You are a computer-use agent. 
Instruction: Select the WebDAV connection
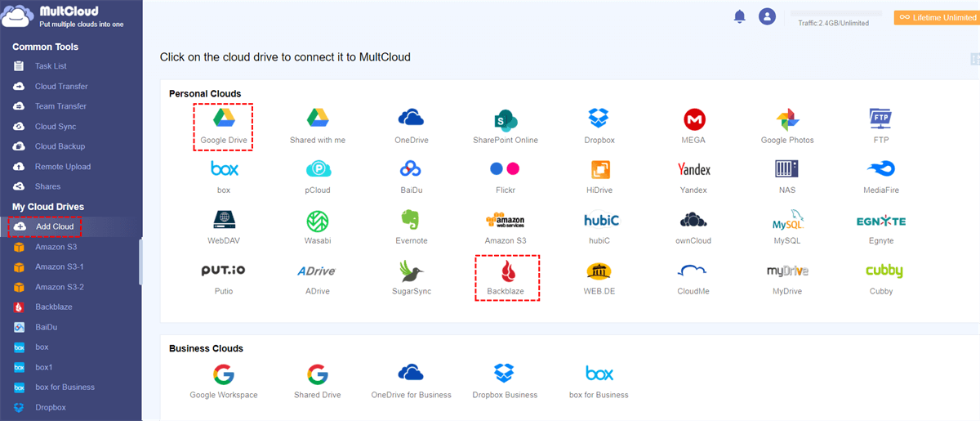pos(223,227)
